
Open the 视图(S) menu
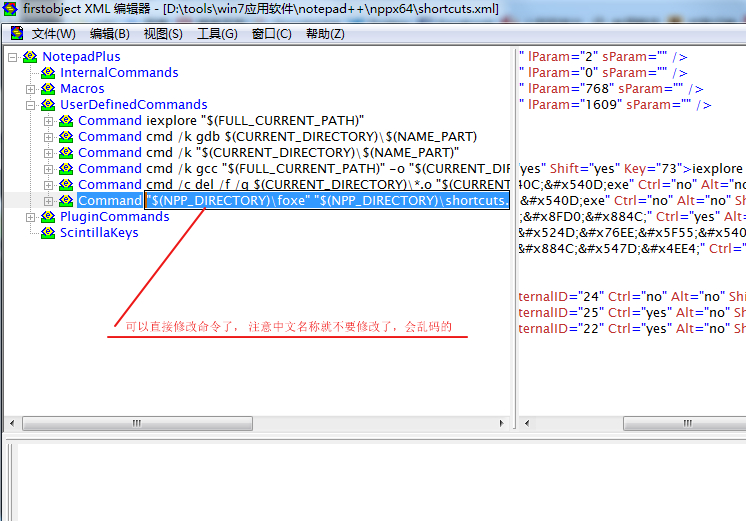tap(163, 34)
